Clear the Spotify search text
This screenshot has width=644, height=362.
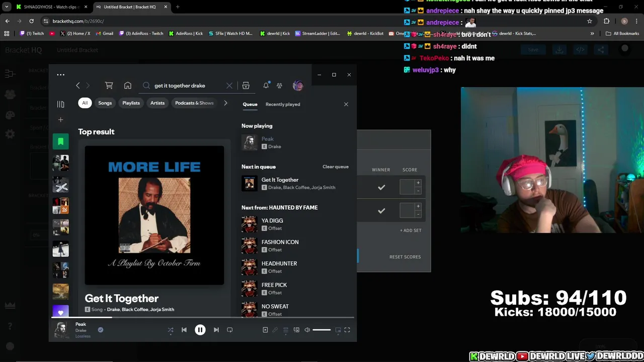coord(229,85)
